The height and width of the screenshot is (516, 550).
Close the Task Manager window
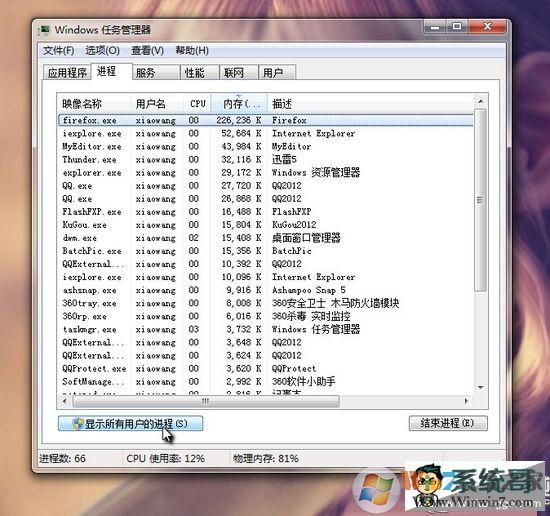click(487, 27)
